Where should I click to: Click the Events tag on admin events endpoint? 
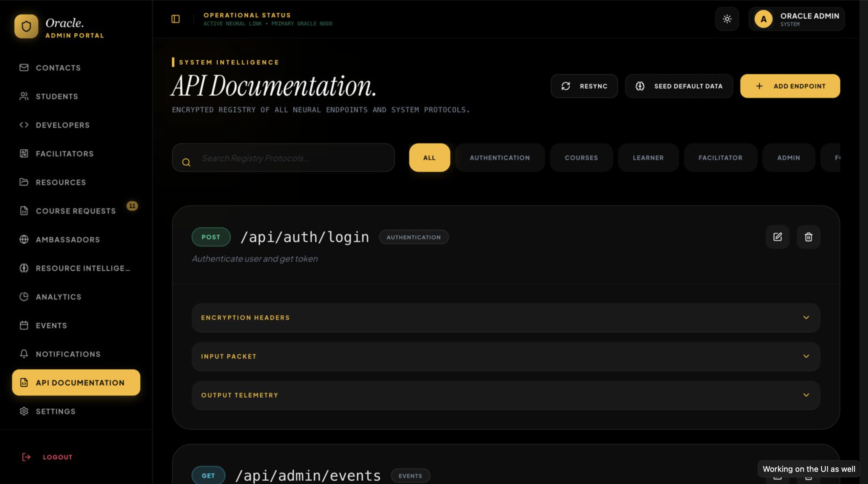coord(410,475)
